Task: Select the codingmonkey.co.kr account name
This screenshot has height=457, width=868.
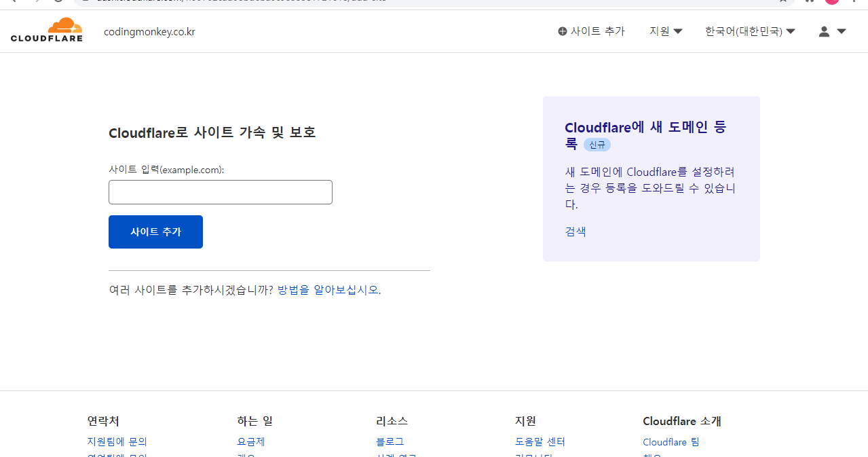Action: (x=149, y=31)
